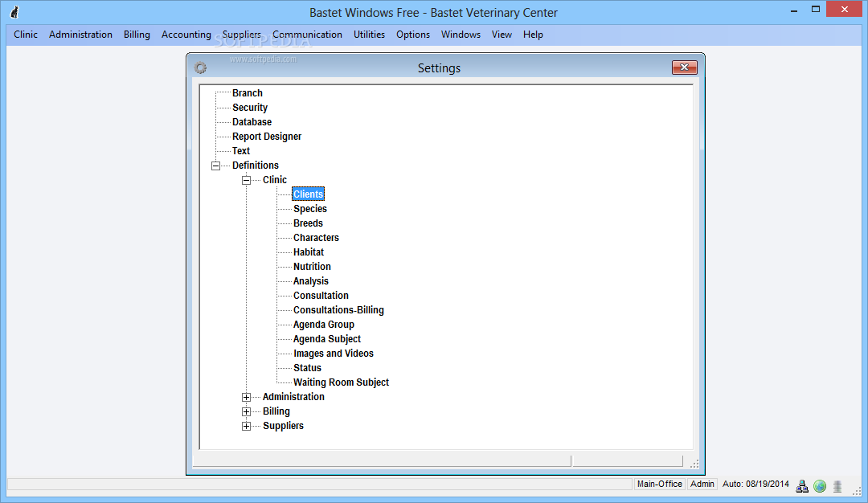The width and height of the screenshot is (868, 503).
Task: Click the Settings dialog resize grip
Action: (694, 464)
